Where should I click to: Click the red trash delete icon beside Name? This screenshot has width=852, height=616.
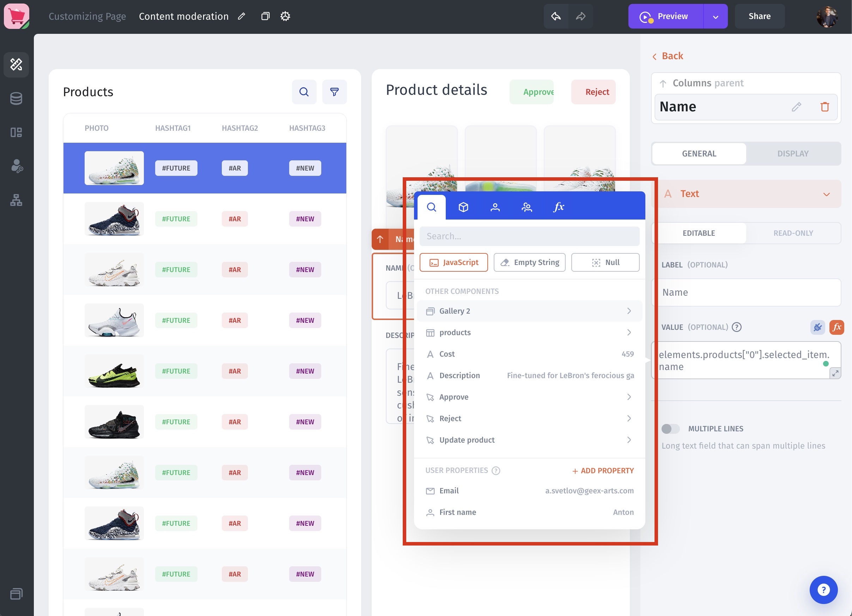(x=824, y=107)
